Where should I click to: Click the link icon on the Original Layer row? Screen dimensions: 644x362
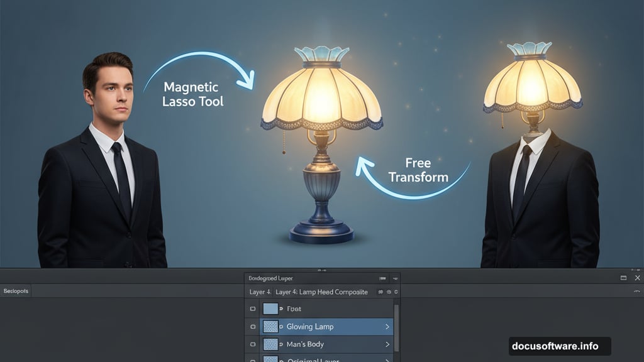281,360
